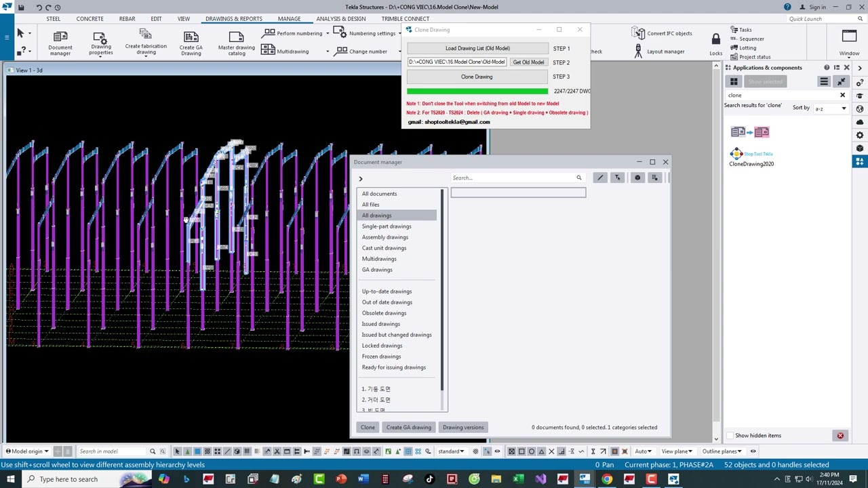
Task: Click the Redo arrow icon
Action: 48,7
